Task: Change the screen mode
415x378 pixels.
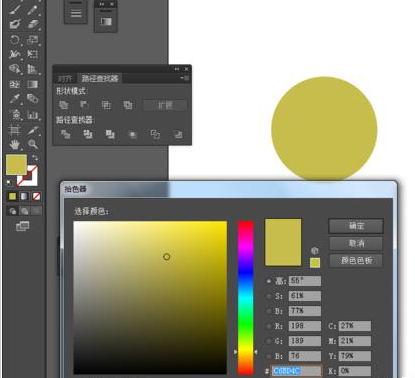Action: 22,226
